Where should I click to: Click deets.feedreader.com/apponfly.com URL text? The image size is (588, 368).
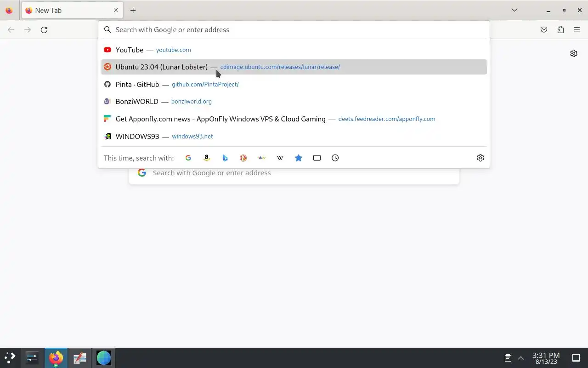[387, 119]
